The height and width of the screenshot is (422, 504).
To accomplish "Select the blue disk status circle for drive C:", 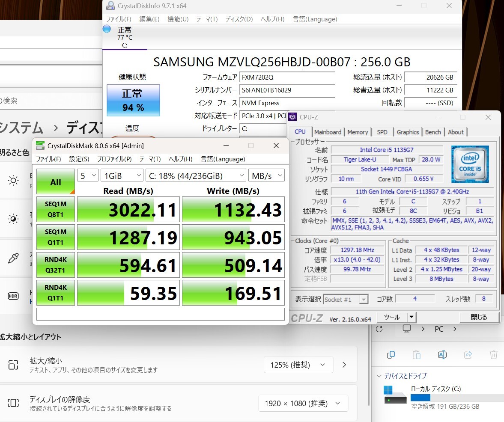I will 107,29.
